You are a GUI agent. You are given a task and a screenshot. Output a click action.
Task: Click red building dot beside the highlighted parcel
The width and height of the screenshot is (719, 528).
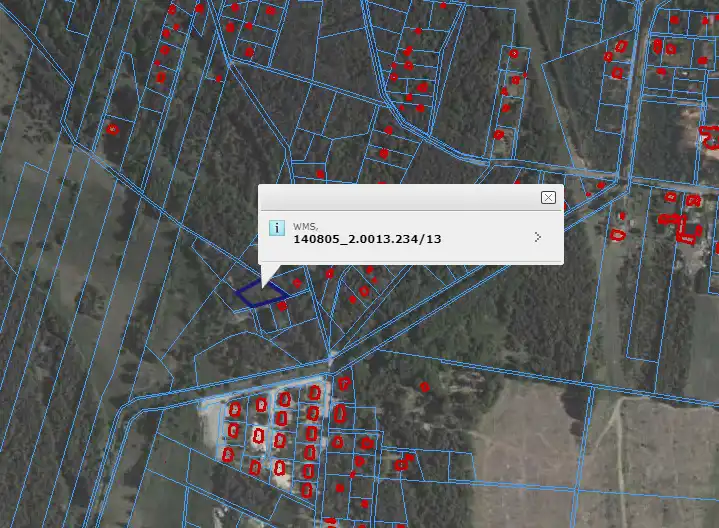point(283,306)
